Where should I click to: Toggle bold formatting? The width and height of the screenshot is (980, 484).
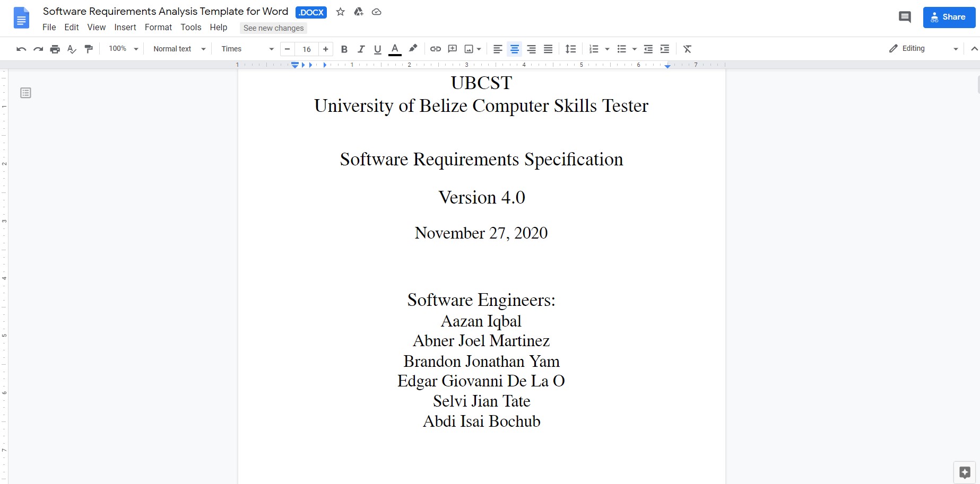pyautogui.click(x=344, y=49)
